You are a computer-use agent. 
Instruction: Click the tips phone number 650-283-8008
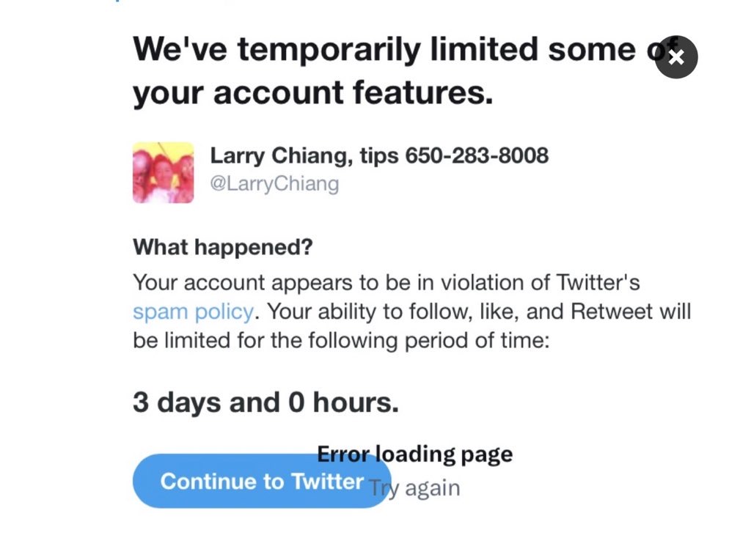point(477,155)
